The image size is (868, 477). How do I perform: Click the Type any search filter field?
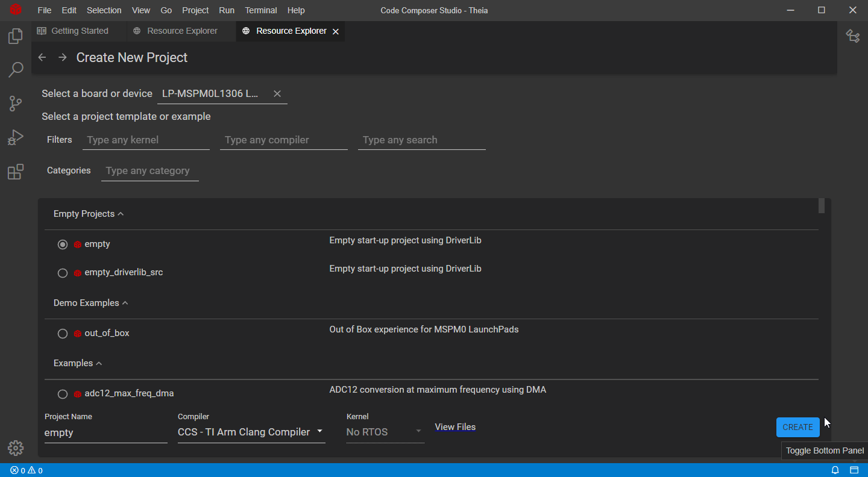tap(421, 140)
